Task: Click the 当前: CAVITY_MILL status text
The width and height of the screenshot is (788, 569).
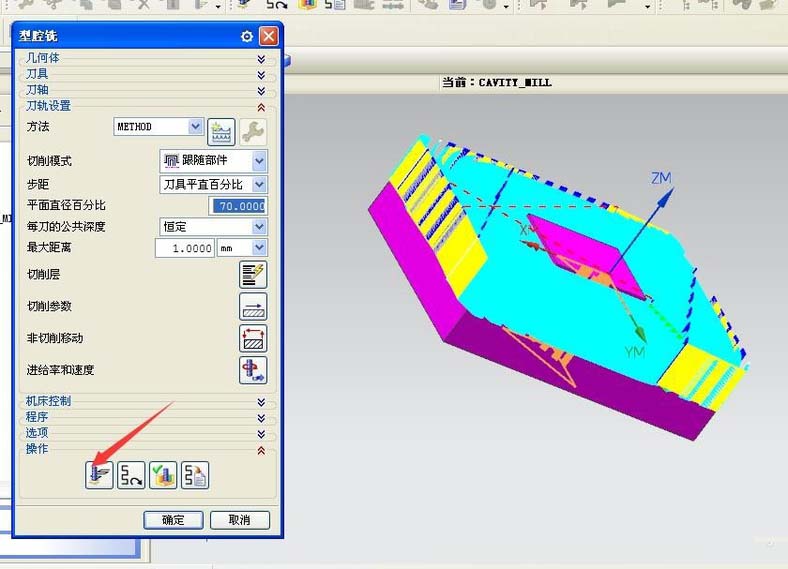Action: (497, 82)
